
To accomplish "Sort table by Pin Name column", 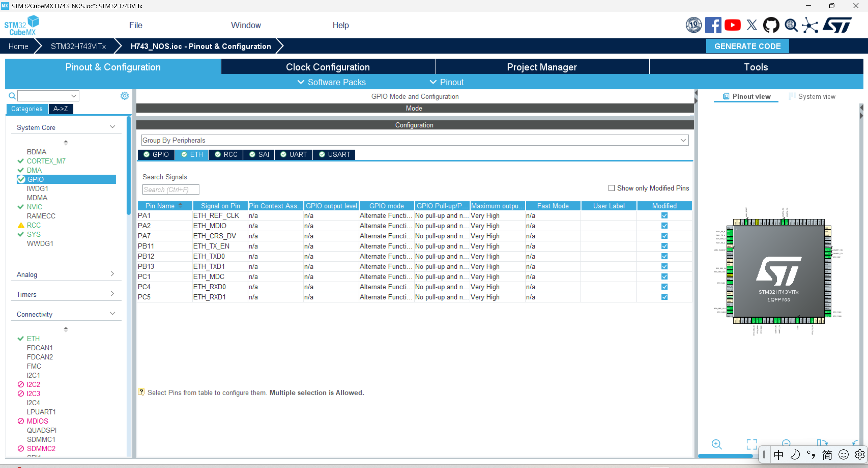I will 165,206.
